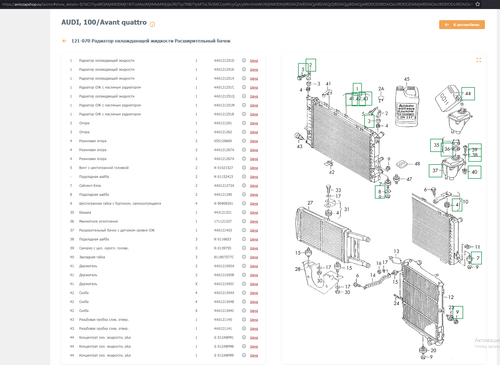The image size is (500, 365).
Task: Select 'Шестигранная гайка с буртиком' part name
Action: [120, 203]
